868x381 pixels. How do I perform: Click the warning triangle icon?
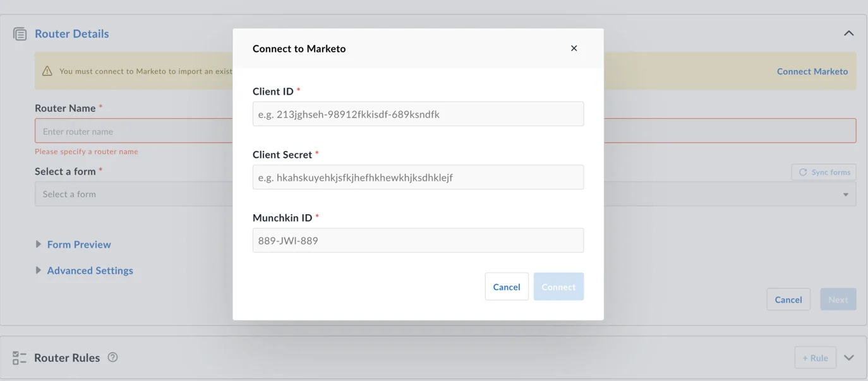(x=47, y=71)
